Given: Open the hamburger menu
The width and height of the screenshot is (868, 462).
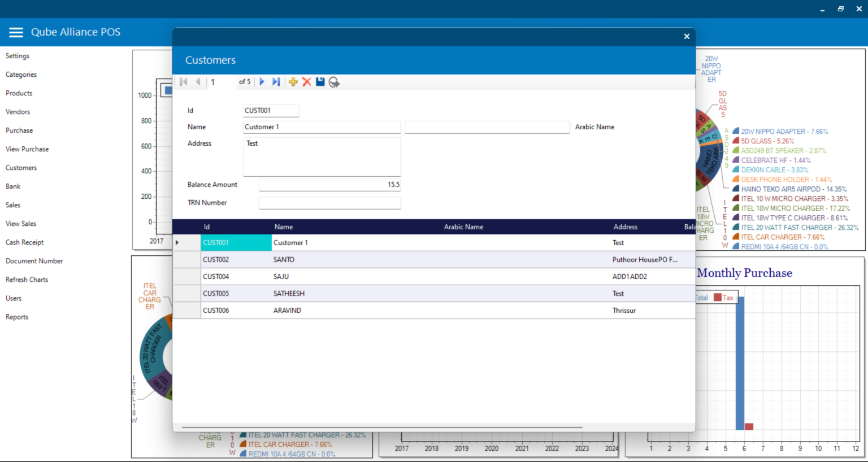Looking at the screenshot, I should (x=16, y=32).
